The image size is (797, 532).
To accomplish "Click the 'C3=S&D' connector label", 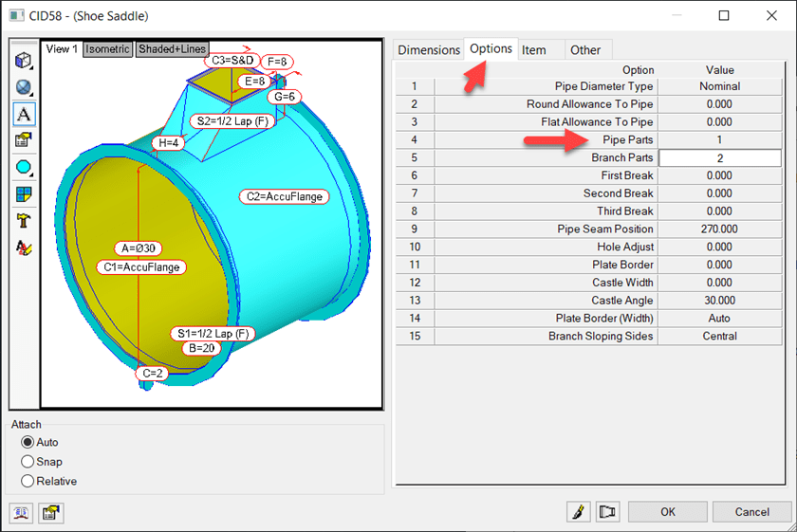I will (x=232, y=61).
